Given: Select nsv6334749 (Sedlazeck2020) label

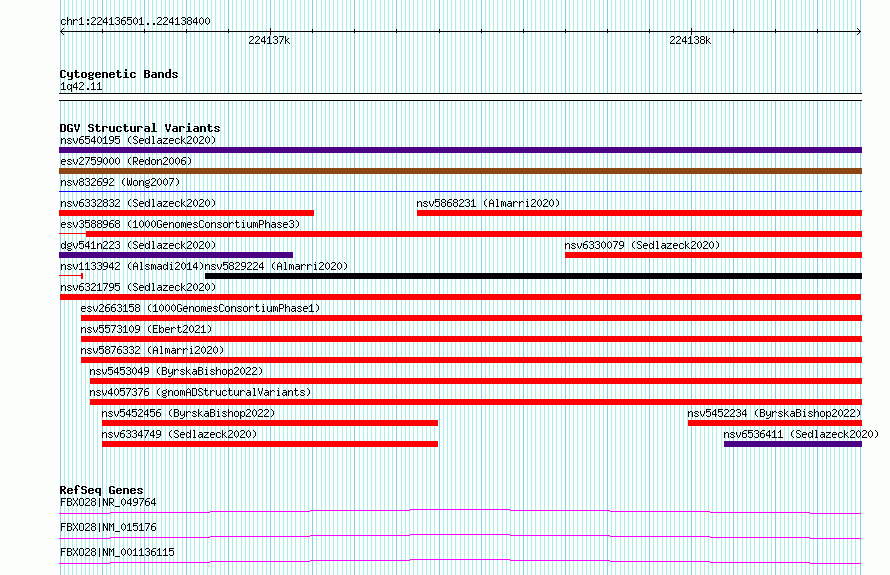Looking at the screenshot, I should point(179,434).
